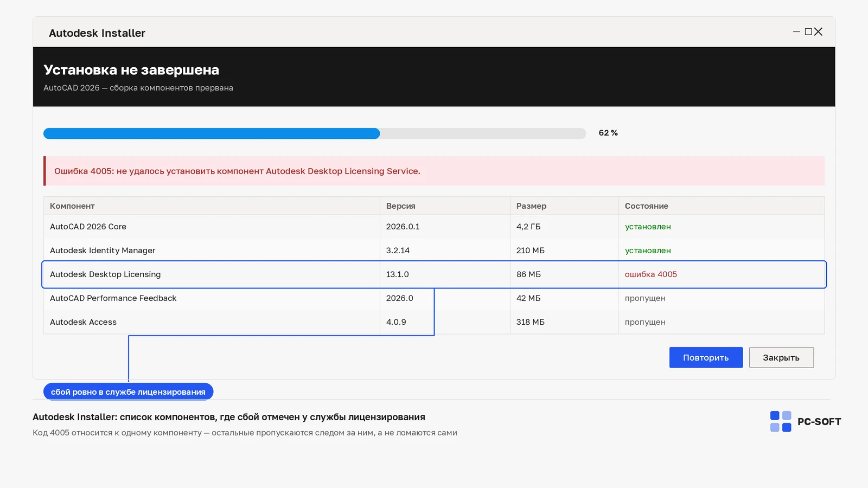This screenshot has height=488, width=868.
Task: Click the Установка не завершена heading
Action: [131, 70]
